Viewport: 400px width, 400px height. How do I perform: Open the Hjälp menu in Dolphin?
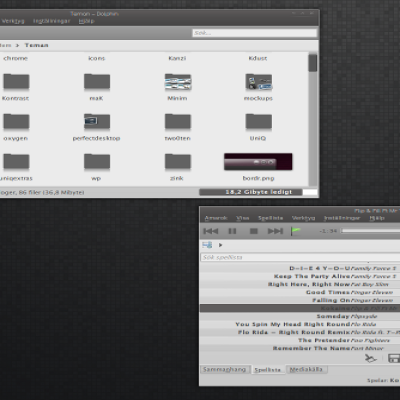click(x=87, y=21)
